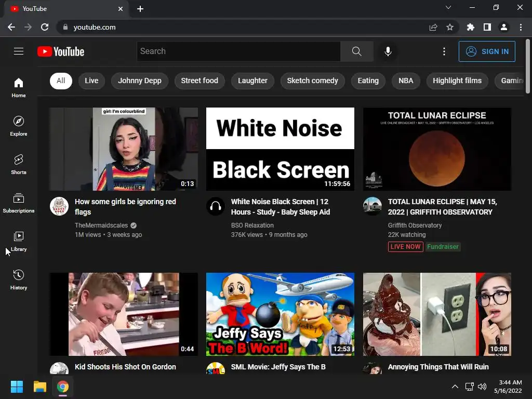Image resolution: width=532 pixels, height=399 pixels.
Task: Select Laughter filter chip
Action: point(253,81)
